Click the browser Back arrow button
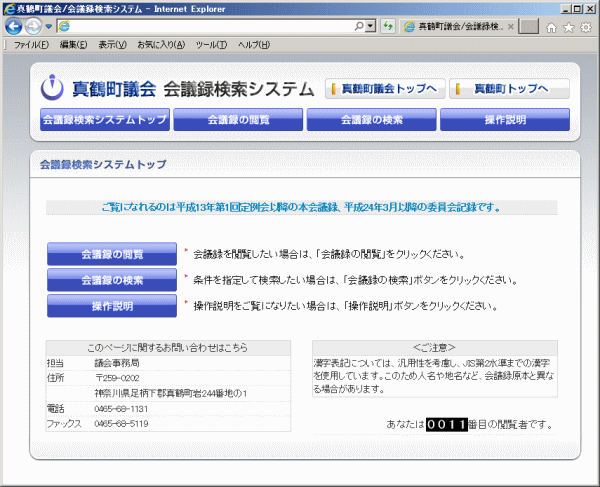The height and width of the screenshot is (487, 600). click(x=14, y=26)
